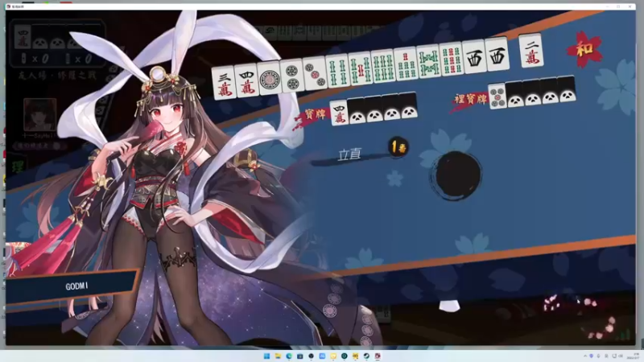Click the 四萬 tile in the winning hand
644x362 pixels.
tap(247, 80)
